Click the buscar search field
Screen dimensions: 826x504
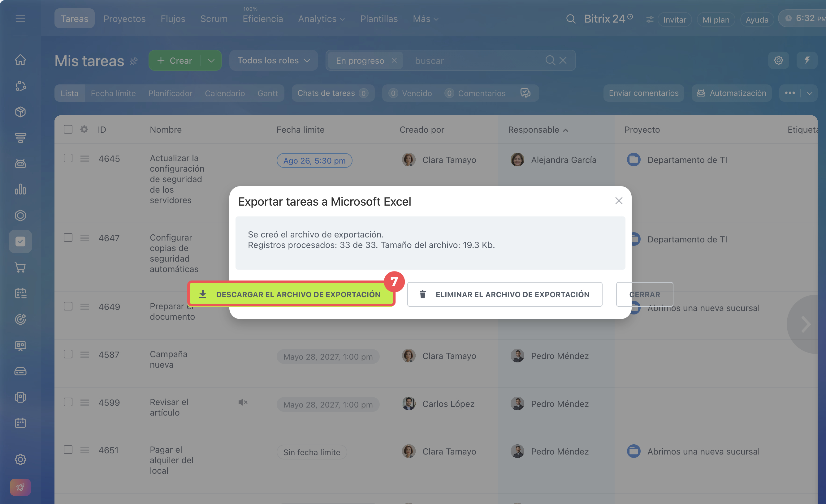476,61
